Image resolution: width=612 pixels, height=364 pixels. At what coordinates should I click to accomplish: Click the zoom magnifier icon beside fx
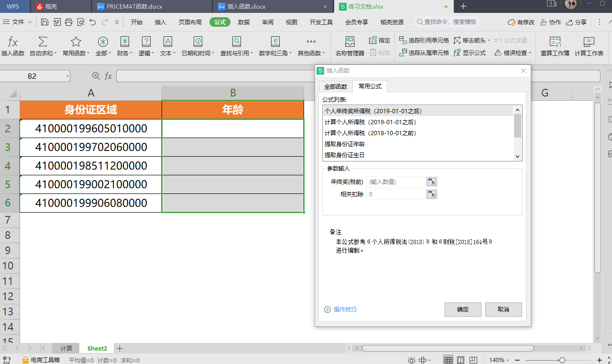click(x=96, y=76)
